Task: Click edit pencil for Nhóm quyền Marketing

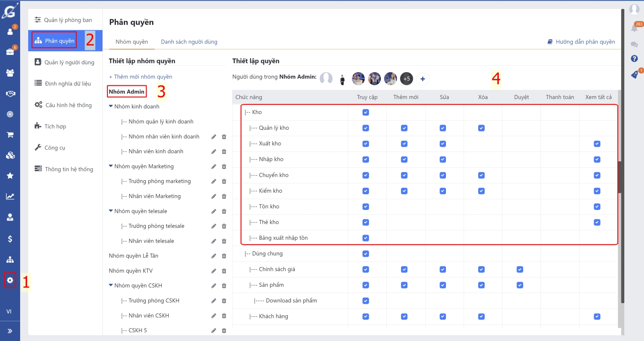Action: pyautogui.click(x=214, y=166)
